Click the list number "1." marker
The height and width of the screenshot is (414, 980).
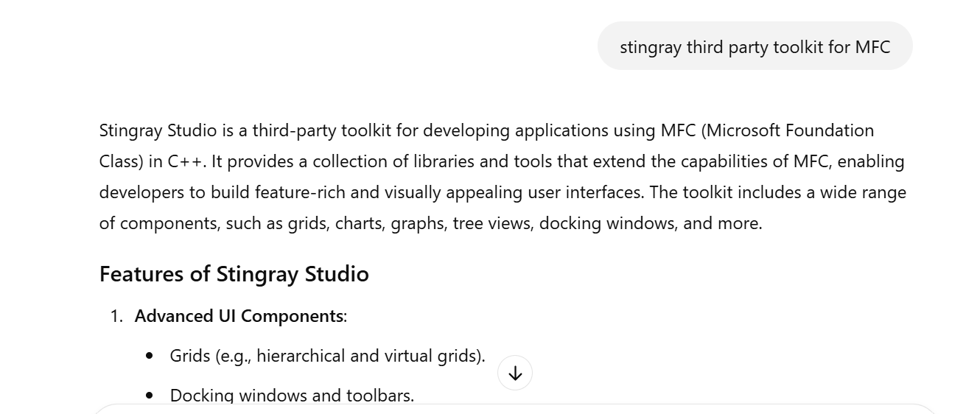116,316
